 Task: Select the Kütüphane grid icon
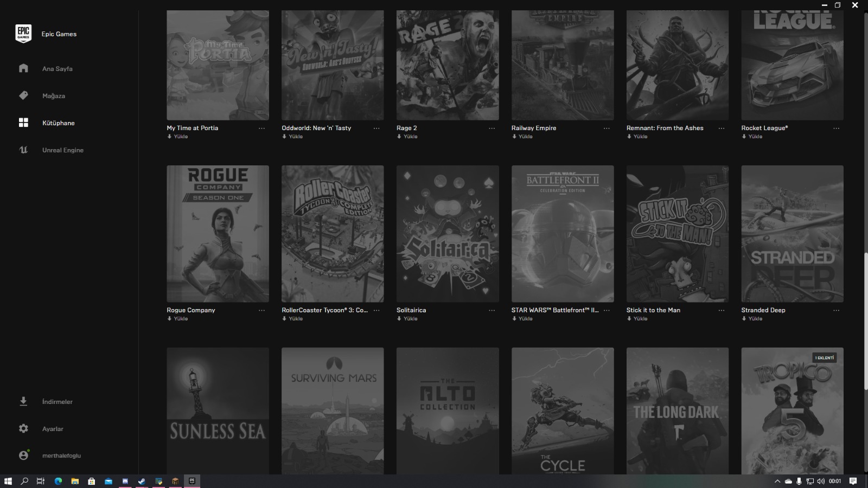[23, 123]
